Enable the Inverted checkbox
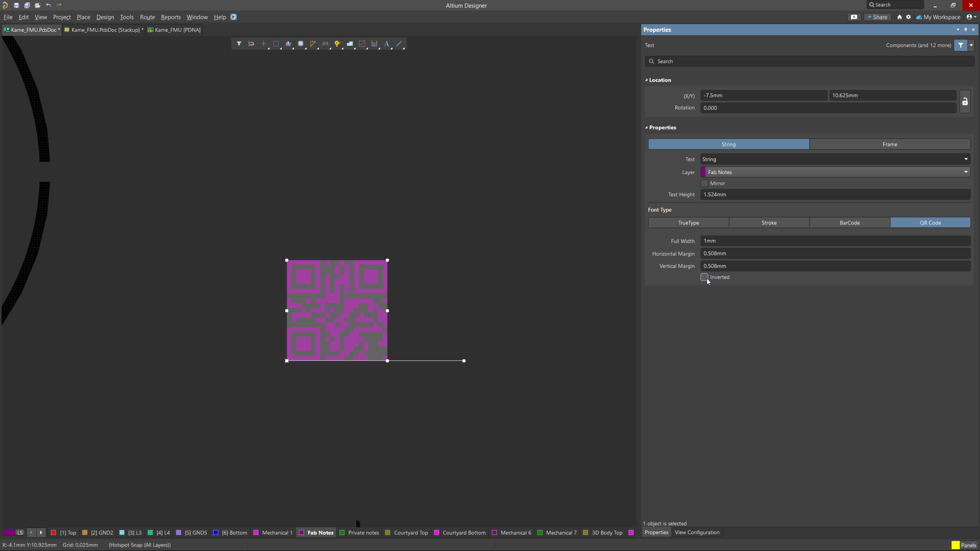 pyautogui.click(x=705, y=277)
